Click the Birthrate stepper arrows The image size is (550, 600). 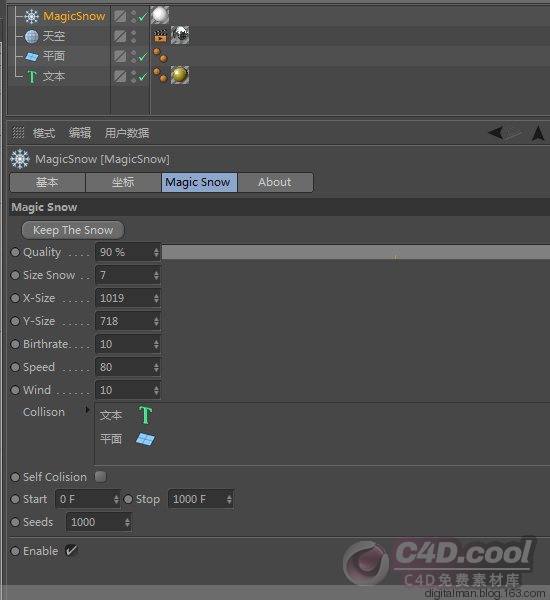[x=156, y=344]
